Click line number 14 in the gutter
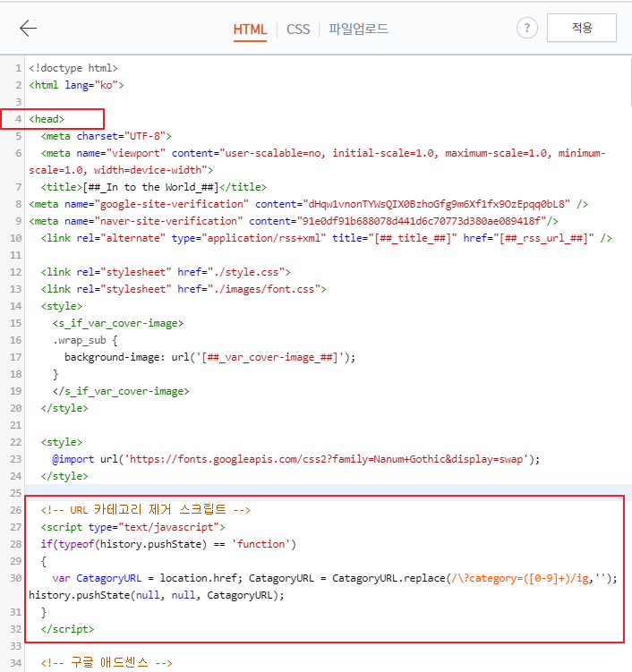 pyautogui.click(x=16, y=306)
